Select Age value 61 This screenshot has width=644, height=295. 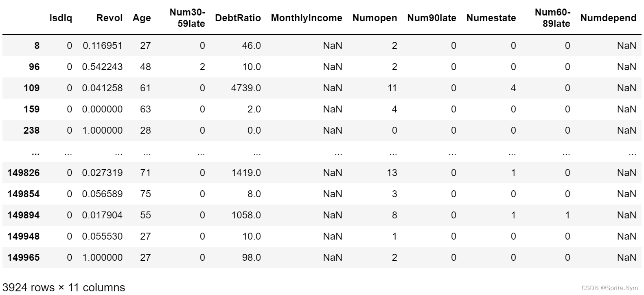[x=145, y=88]
